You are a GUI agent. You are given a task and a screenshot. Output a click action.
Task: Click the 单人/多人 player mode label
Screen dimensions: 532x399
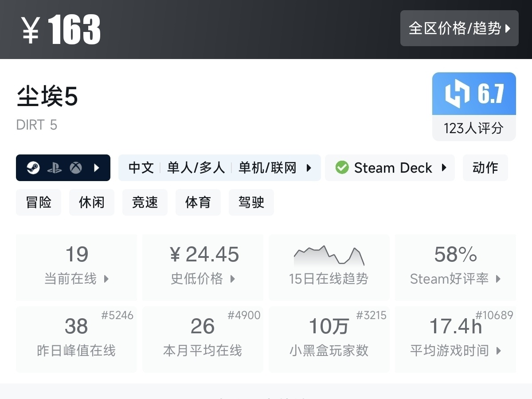coord(196,168)
